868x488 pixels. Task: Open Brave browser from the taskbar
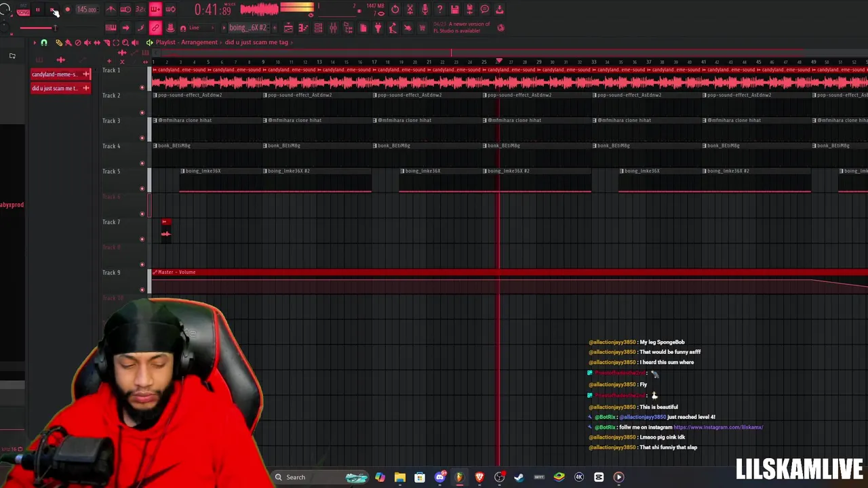tap(479, 477)
